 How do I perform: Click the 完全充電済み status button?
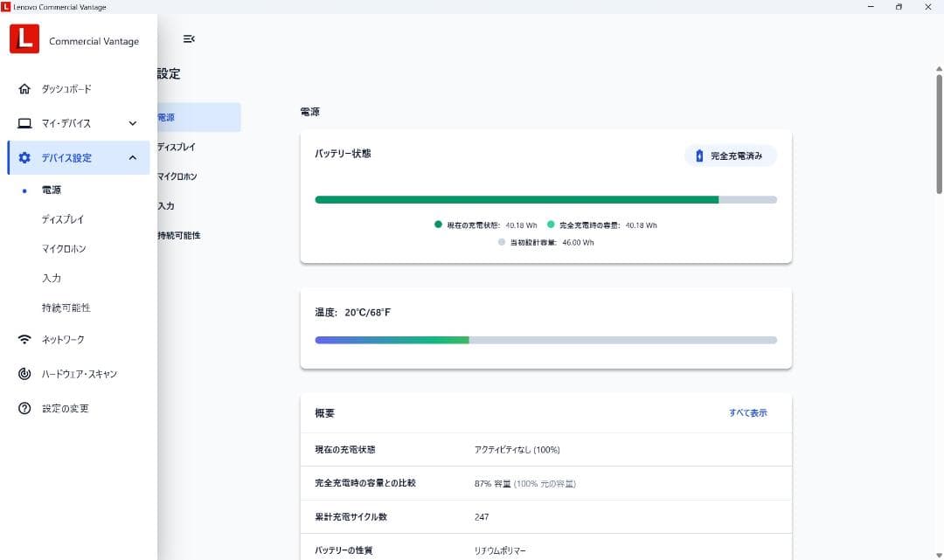click(731, 156)
